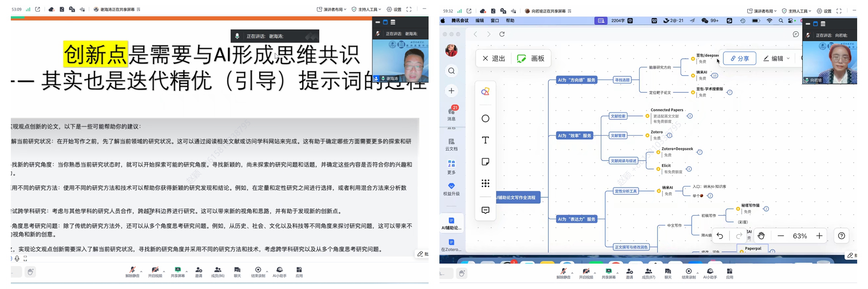This screenshot has height=289, width=868.
Task: Select the hand pan tool
Action: point(761,236)
